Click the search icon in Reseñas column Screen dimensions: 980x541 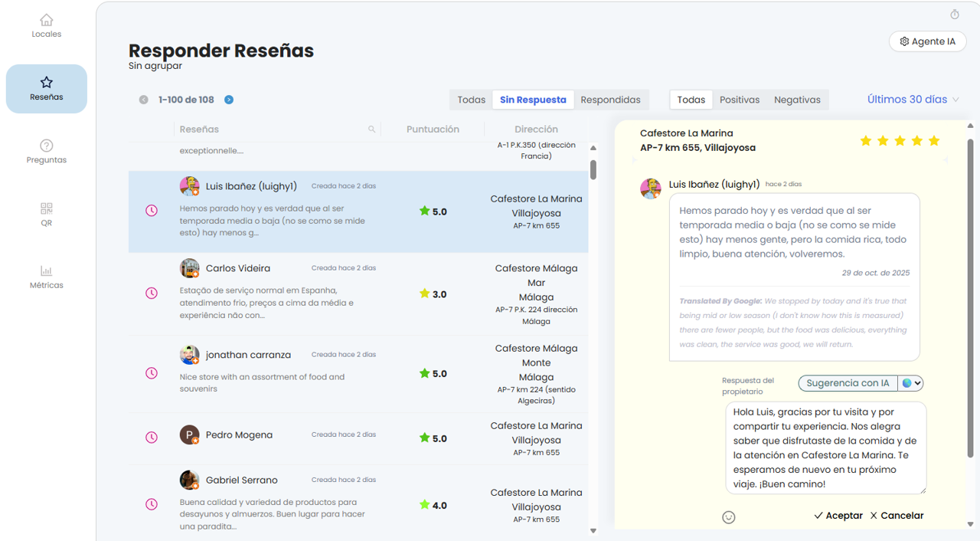372,130
